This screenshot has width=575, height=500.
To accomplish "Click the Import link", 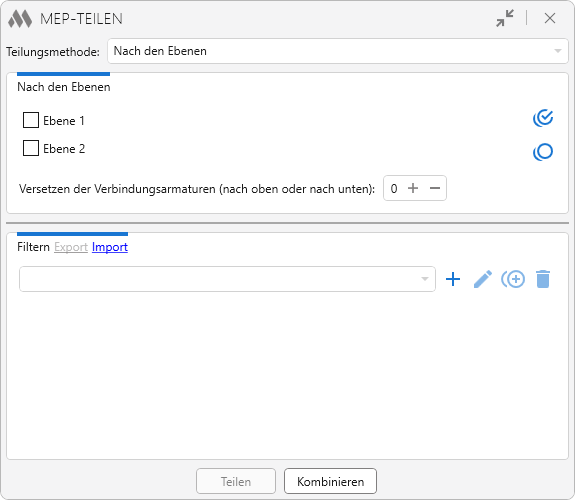I will click(x=110, y=247).
